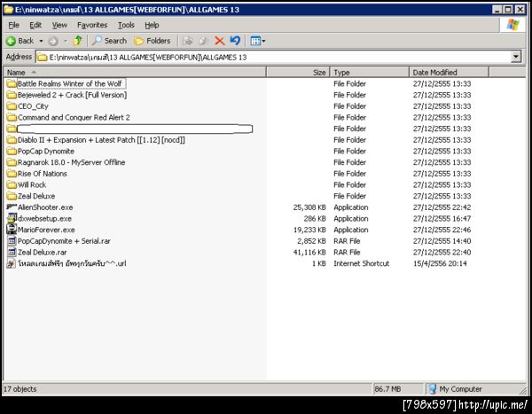Expand the Forward history dropdown arrow
This screenshot has height=414, width=532.
66,41
